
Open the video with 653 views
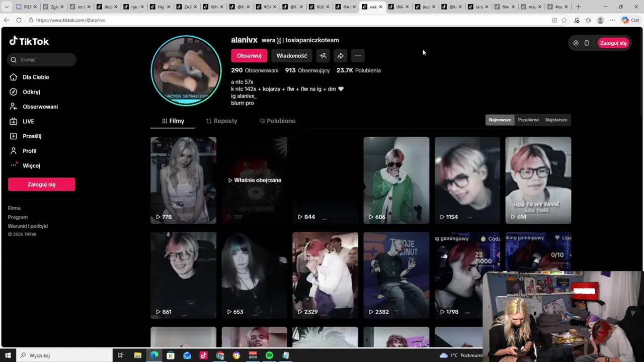click(x=255, y=275)
